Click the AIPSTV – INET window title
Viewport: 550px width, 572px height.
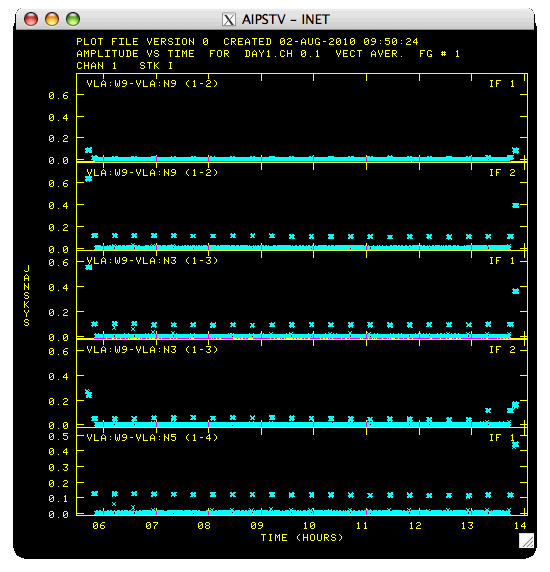pos(286,19)
